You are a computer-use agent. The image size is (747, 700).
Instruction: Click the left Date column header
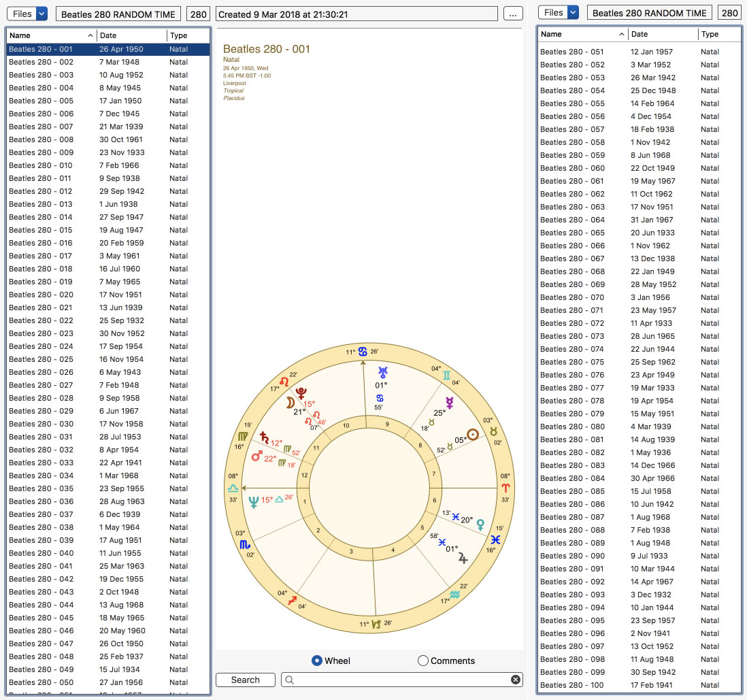pyautogui.click(x=132, y=35)
